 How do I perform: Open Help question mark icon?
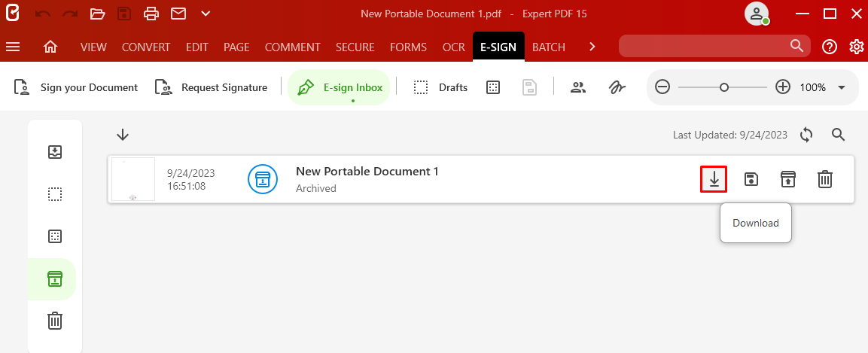click(x=830, y=47)
